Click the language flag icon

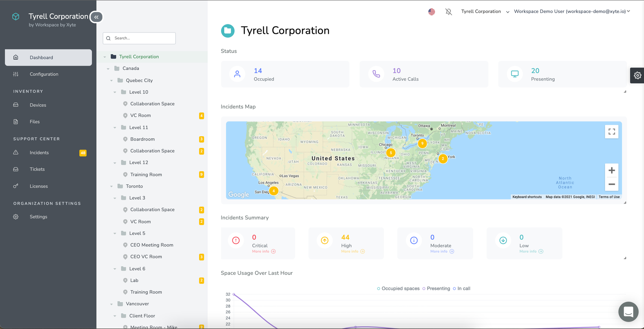pos(432,12)
